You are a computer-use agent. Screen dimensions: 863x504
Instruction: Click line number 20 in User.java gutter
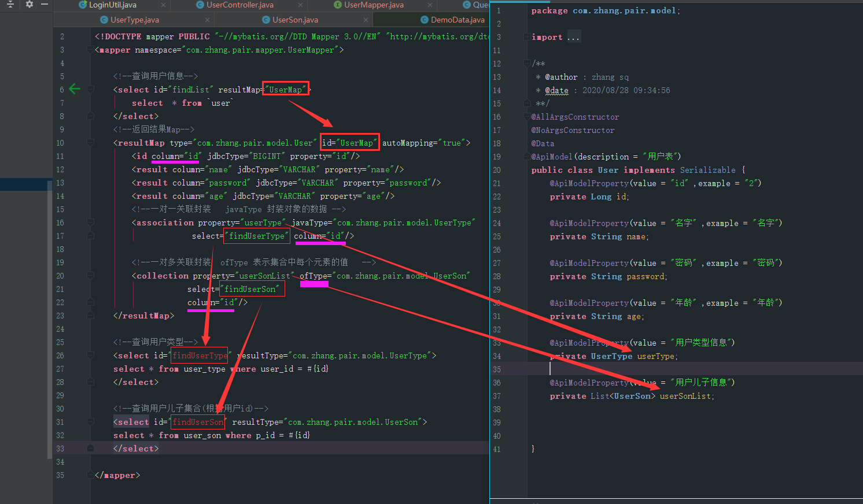pos(497,170)
